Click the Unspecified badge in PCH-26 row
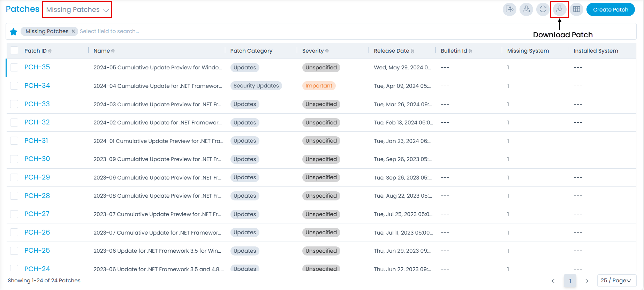The image size is (644, 290). 321,232
